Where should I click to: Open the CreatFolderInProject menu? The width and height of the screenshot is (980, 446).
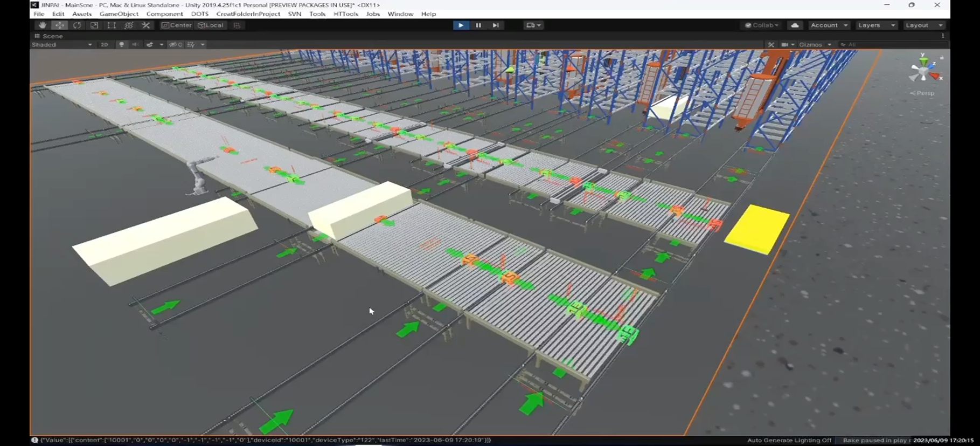point(248,14)
